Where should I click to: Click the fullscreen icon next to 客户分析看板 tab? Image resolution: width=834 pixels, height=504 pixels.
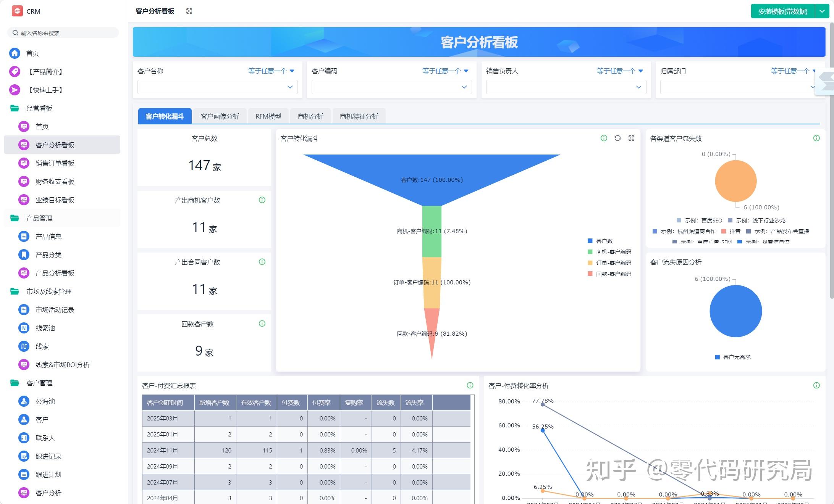[189, 11]
